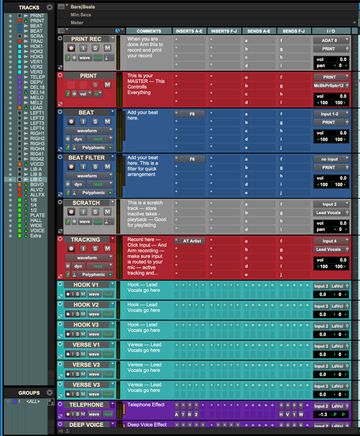This screenshot has height=436, width=360.
Task: Toggle freeze snowflake icon on SCRATCH track
Action: point(74,221)
